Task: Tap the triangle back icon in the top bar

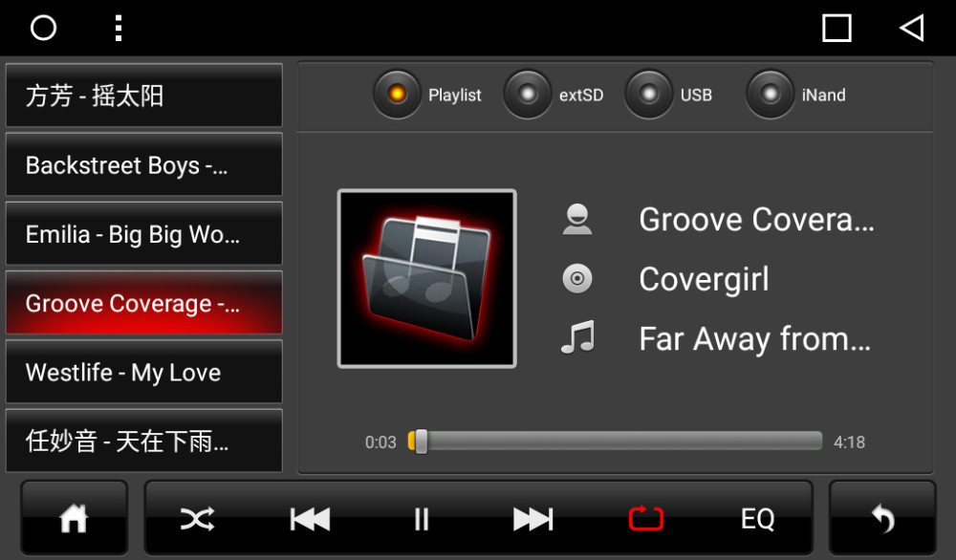Action: [x=912, y=28]
